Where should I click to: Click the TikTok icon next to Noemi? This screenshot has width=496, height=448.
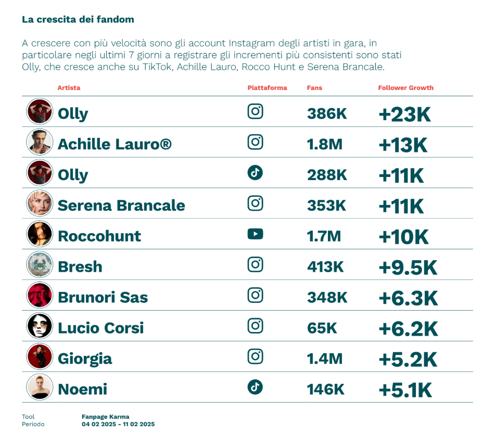coord(255,387)
